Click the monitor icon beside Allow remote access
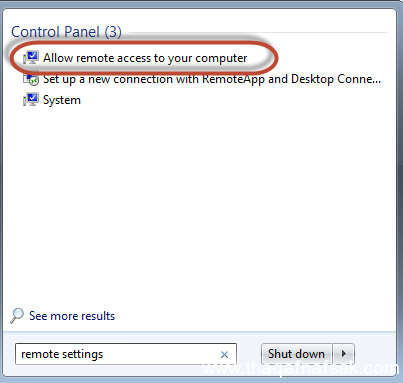The width and height of the screenshot is (403, 383). point(31,58)
